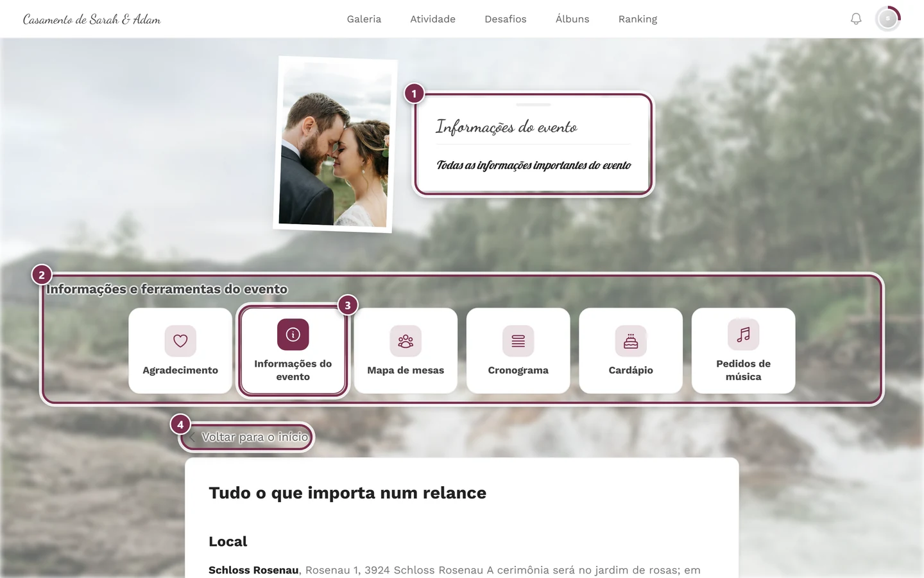Viewport: 924px width, 578px height.
Task: Click the Casamento de Sarah & Adam logo
Action: point(92,19)
